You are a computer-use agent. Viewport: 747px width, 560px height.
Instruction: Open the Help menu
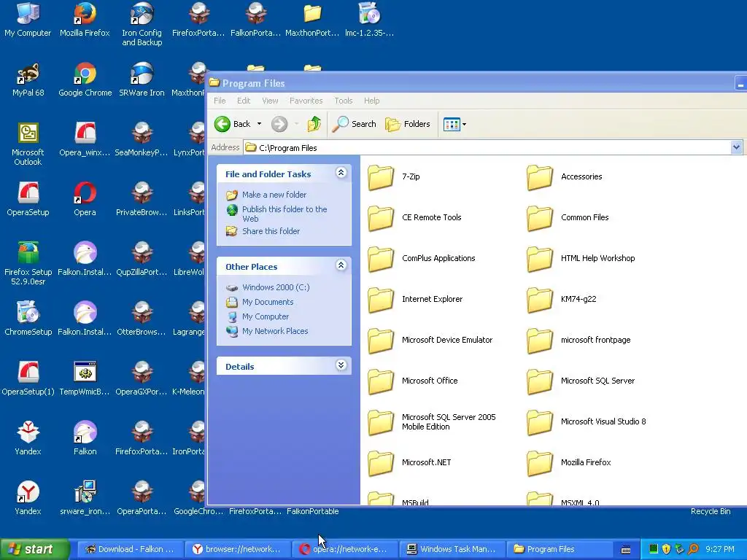pos(371,101)
